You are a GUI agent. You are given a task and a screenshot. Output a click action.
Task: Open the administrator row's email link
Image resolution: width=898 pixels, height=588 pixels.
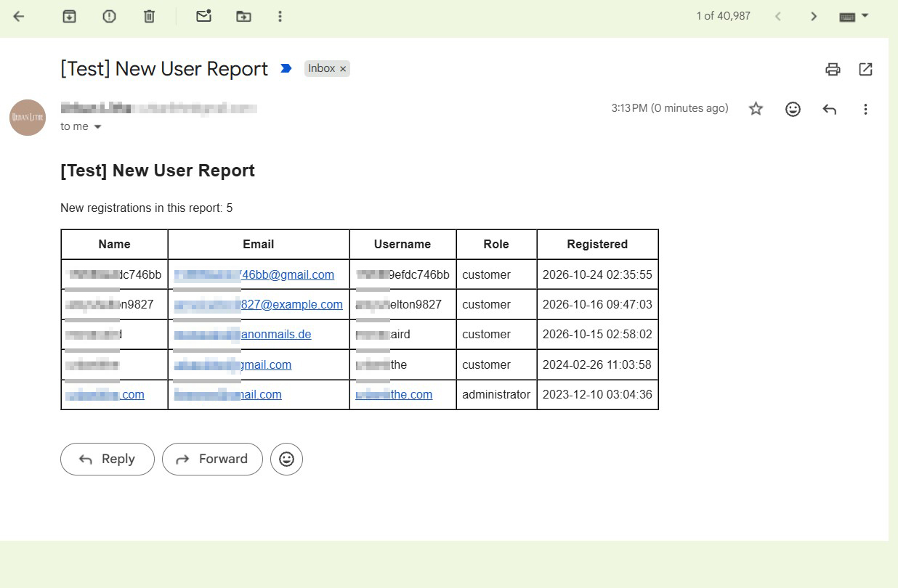pyautogui.click(x=228, y=394)
